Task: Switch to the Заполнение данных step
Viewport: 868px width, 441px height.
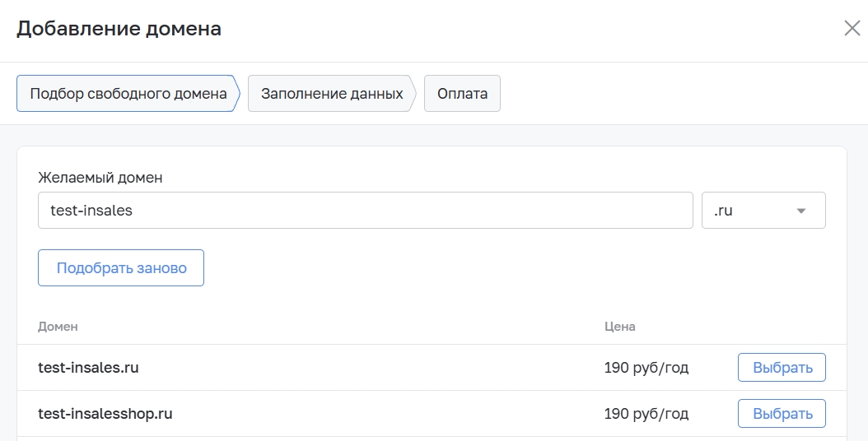Action: (332, 94)
